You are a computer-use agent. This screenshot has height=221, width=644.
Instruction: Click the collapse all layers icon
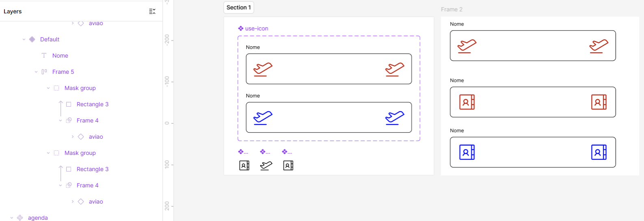click(152, 11)
